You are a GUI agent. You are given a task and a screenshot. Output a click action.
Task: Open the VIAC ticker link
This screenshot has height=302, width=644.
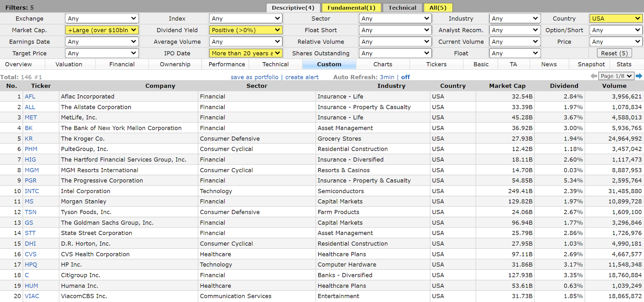click(x=32, y=296)
